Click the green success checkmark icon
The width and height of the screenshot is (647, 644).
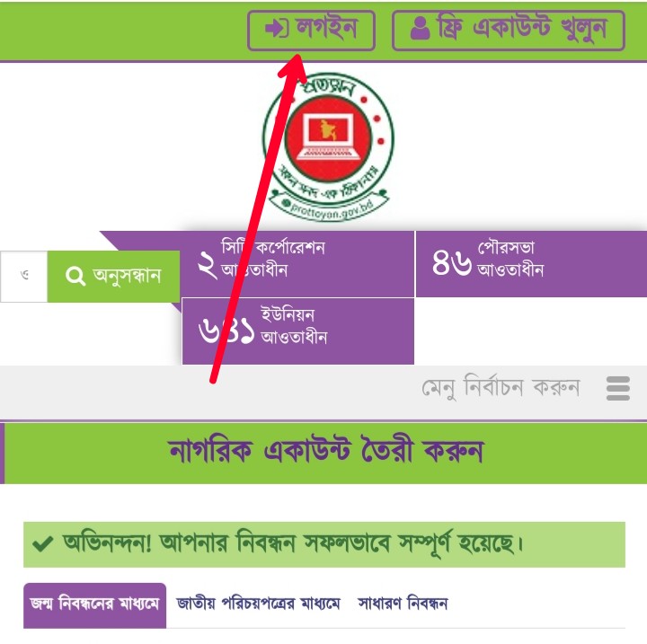[42, 544]
